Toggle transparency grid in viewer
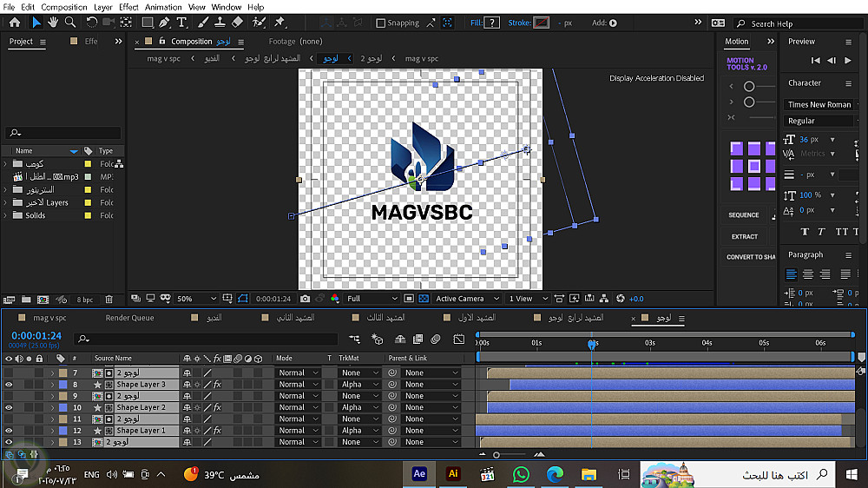The width and height of the screenshot is (868, 488). (424, 299)
